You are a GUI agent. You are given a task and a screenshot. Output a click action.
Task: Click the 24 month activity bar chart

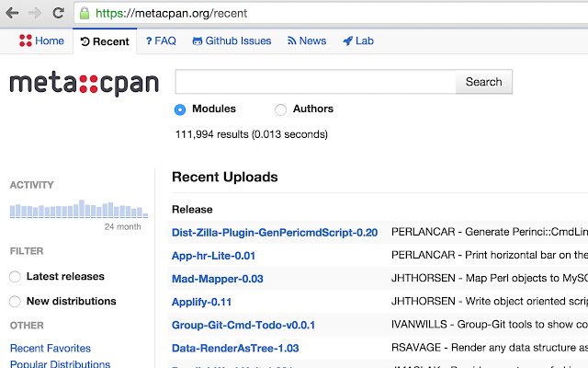point(79,209)
